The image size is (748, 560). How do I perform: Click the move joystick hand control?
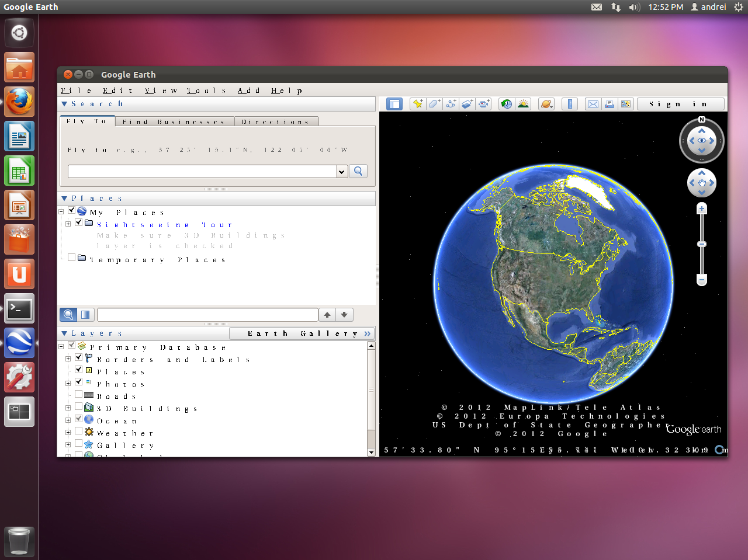click(x=702, y=183)
